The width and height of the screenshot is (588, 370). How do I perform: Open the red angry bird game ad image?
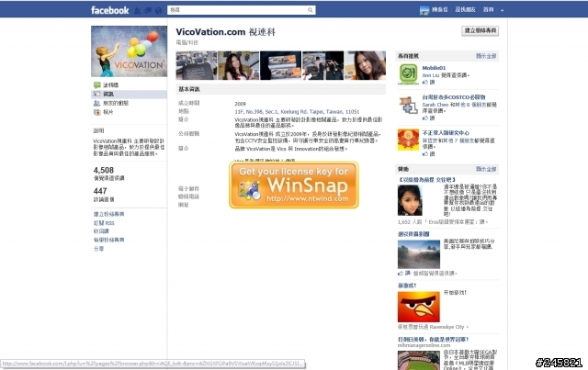[x=419, y=307]
